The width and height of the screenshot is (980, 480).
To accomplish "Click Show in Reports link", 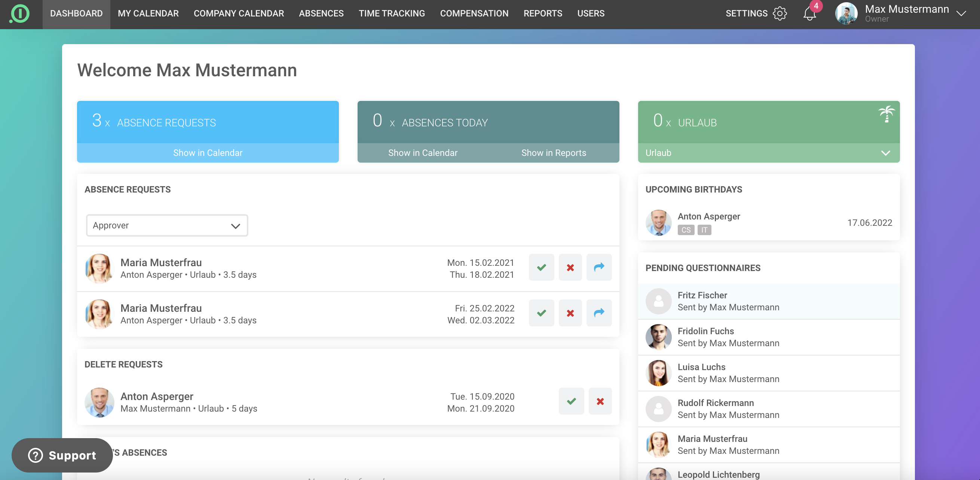I will (x=553, y=153).
